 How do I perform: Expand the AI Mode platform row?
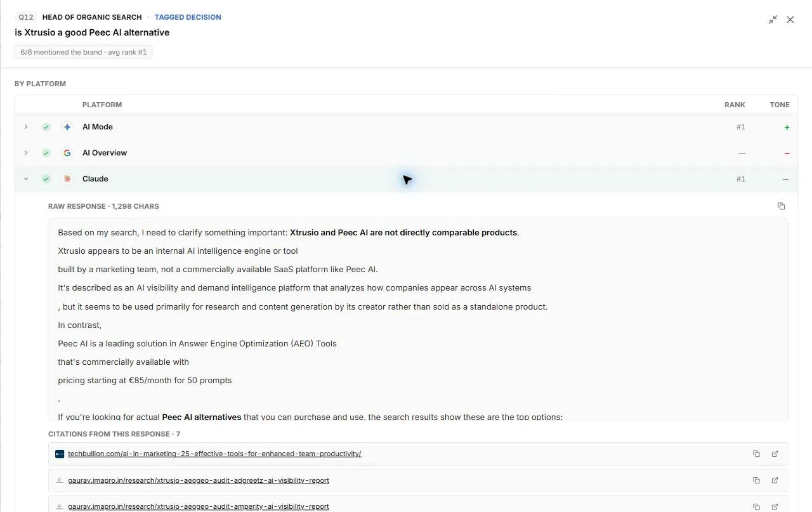click(26, 127)
